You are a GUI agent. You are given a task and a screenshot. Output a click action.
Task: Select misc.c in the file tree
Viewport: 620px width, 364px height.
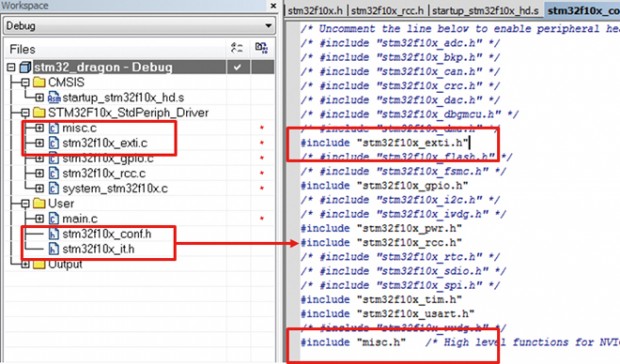(x=79, y=128)
